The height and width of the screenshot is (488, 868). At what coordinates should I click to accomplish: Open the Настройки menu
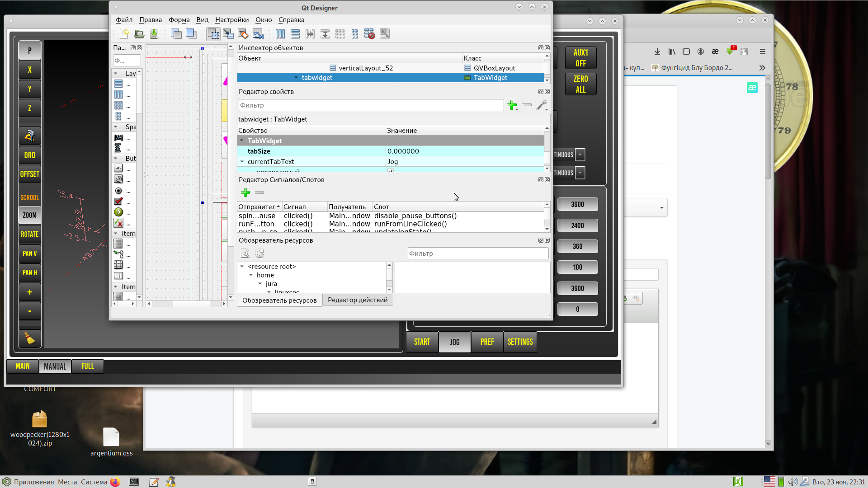tap(232, 20)
